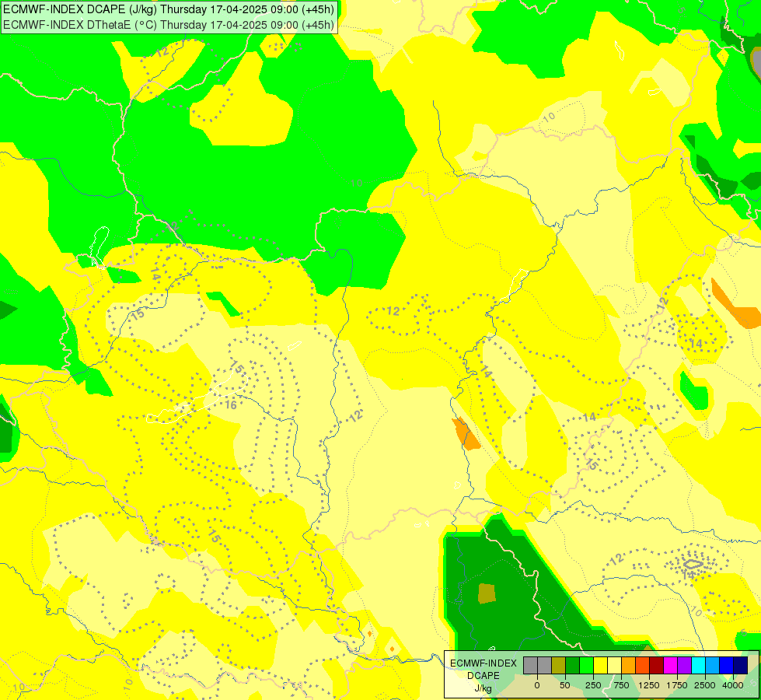Screen dimensions: 761x700
Task: Click the olive patch inside the dark green area
Action: [x=487, y=593]
